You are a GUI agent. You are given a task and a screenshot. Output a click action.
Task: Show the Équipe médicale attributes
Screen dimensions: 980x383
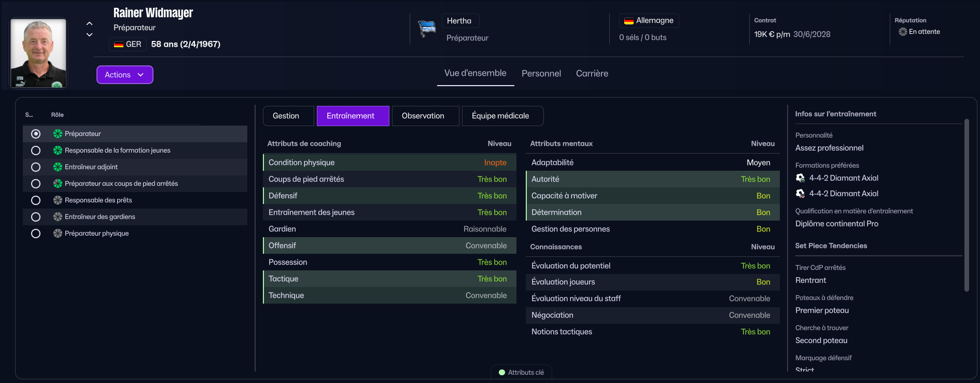[x=502, y=116]
